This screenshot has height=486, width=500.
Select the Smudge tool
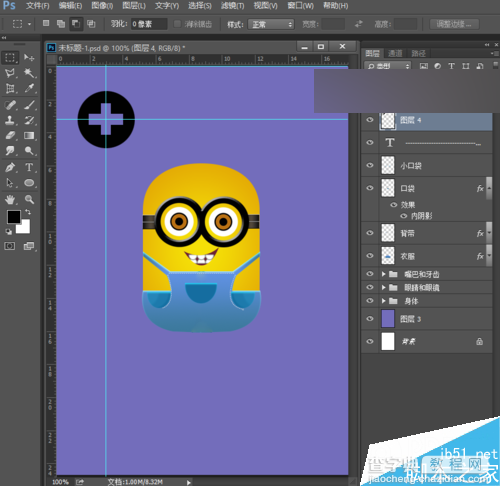(x=10, y=151)
